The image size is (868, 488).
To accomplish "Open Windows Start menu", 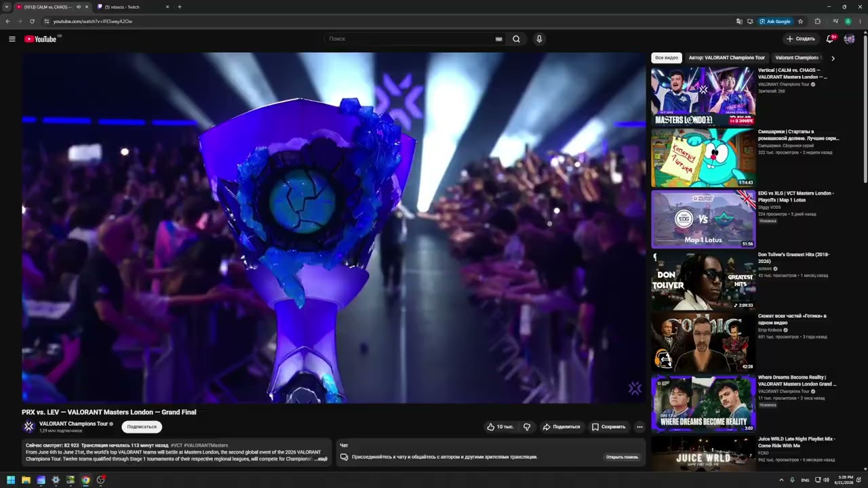I will click(x=11, y=480).
